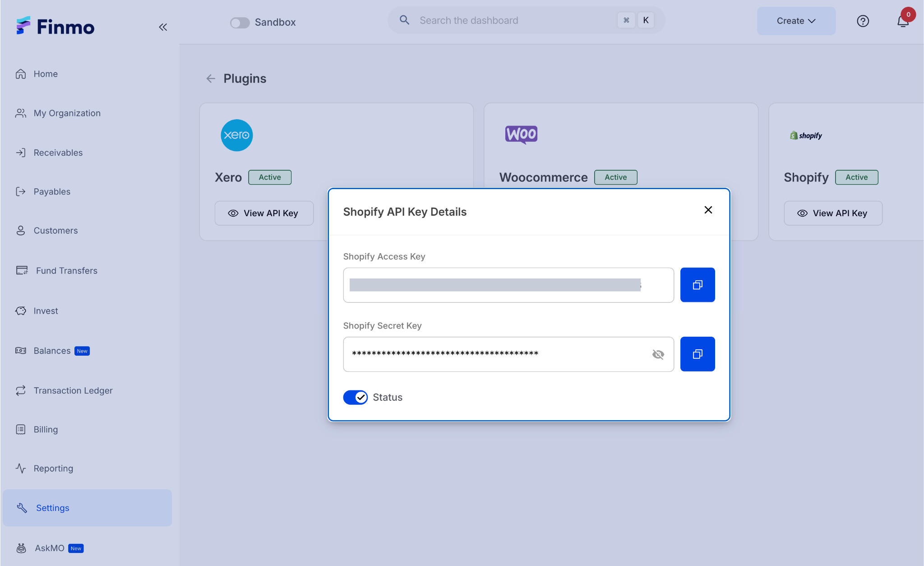Click the search magnifier icon
Screen dimensions: 924x566
[404, 20]
